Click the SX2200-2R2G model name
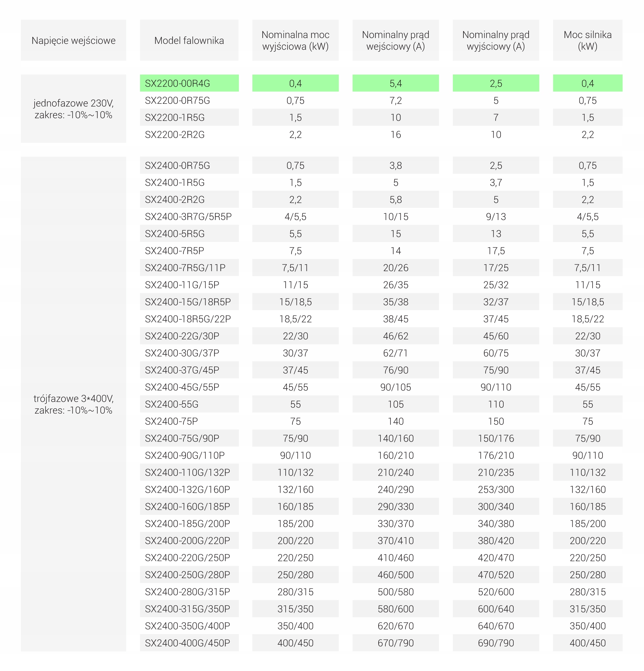This screenshot has width=644, height=671. point(175,135)
